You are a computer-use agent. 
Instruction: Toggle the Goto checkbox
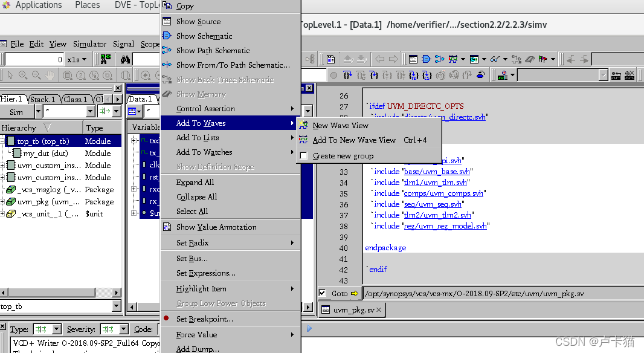point(323,293)
